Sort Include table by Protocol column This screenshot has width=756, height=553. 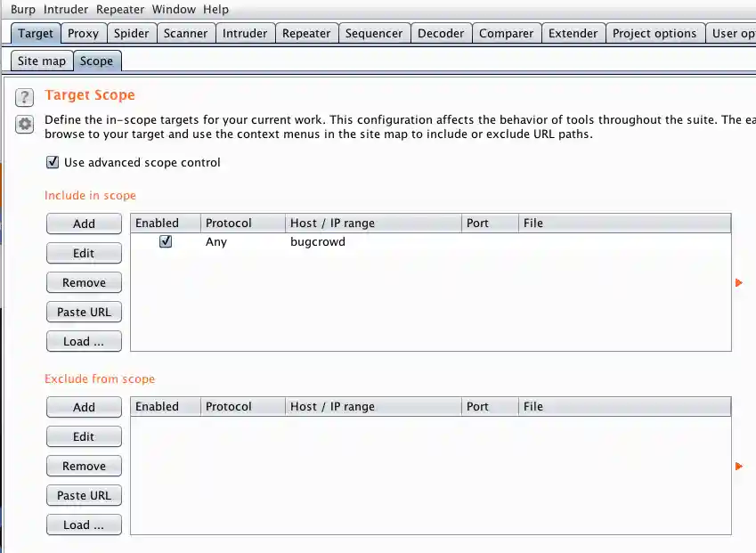coord(243,224)
